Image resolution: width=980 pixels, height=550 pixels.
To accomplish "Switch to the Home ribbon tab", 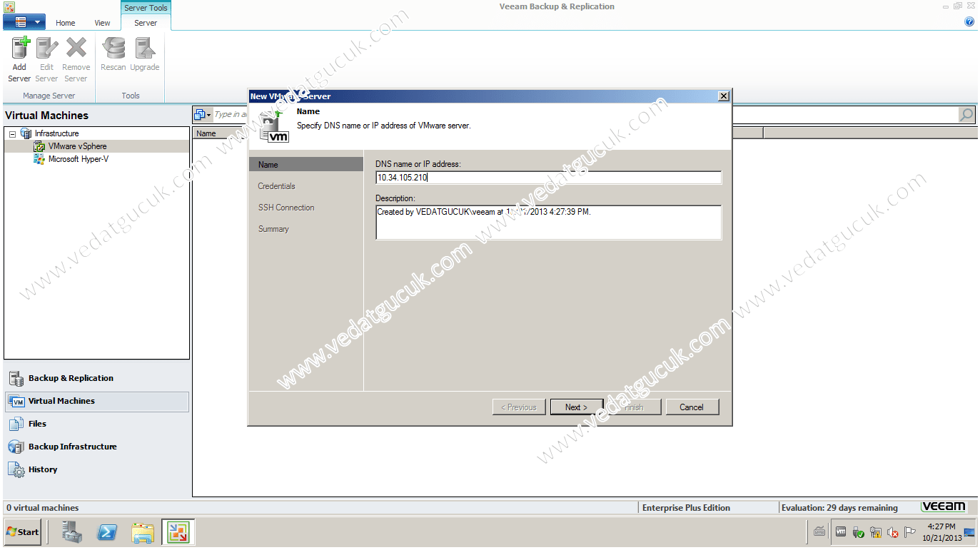I will (x=66, y=23).
